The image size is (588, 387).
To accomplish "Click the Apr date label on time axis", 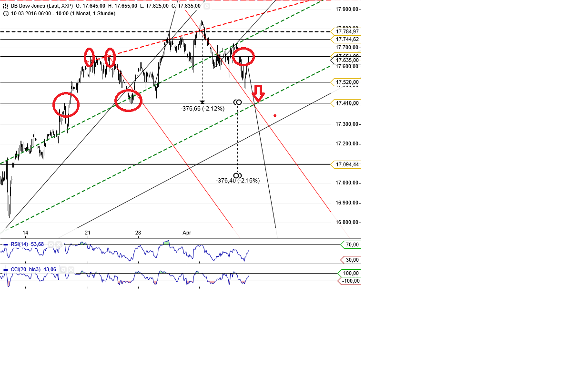I will click(187, 233).
